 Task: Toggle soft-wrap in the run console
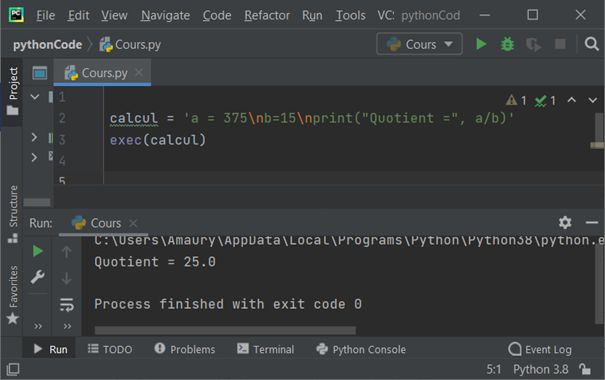[x=66, y=304]
